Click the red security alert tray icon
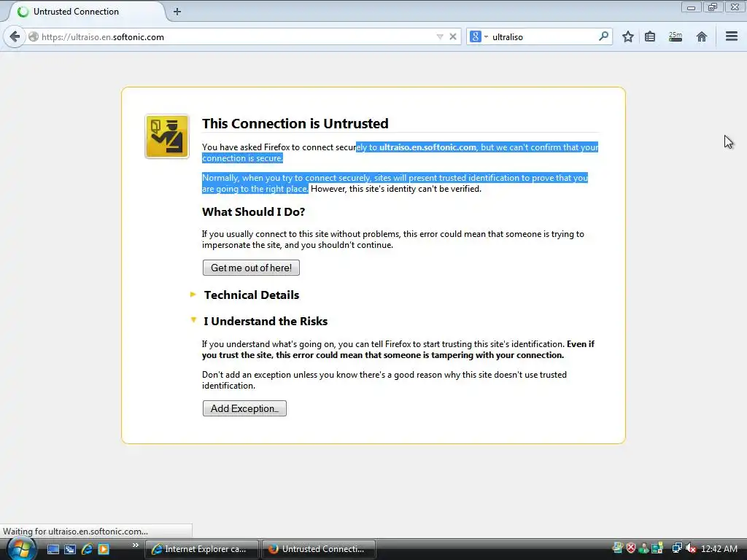Image resolution: width=747 pixels, height=560 pixels. point(631,548)
